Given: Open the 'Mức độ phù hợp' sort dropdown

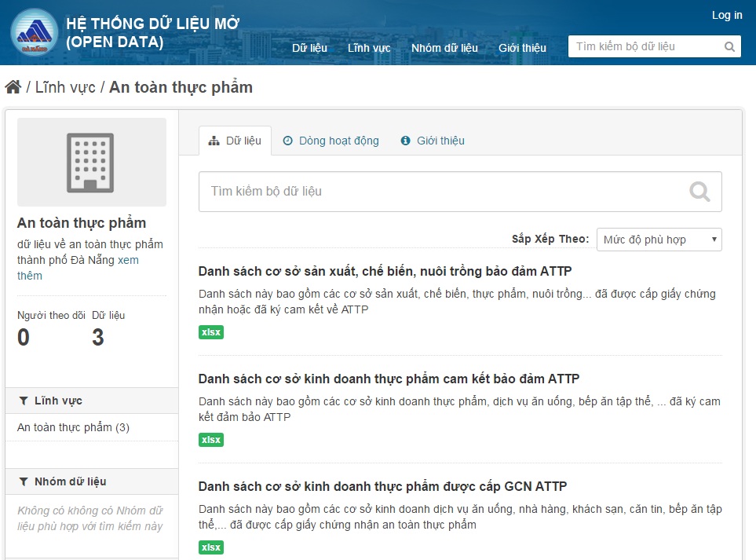Looking at the screenshot, I should point(659,240).
